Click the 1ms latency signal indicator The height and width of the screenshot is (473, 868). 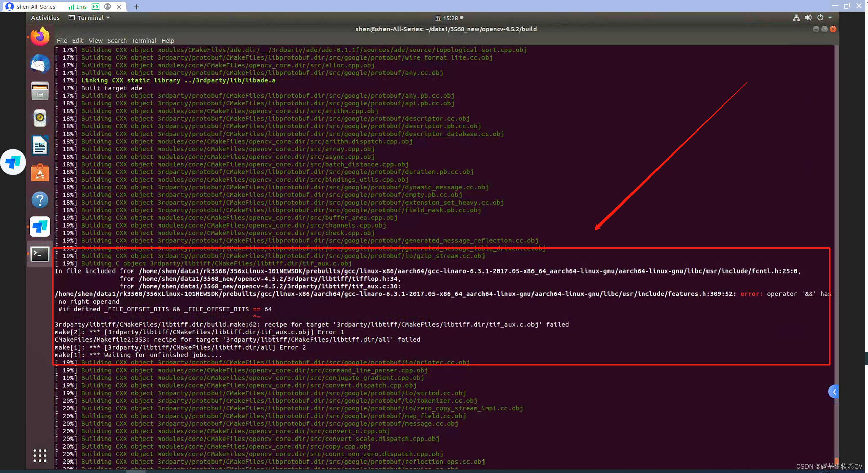click(78, 7)
